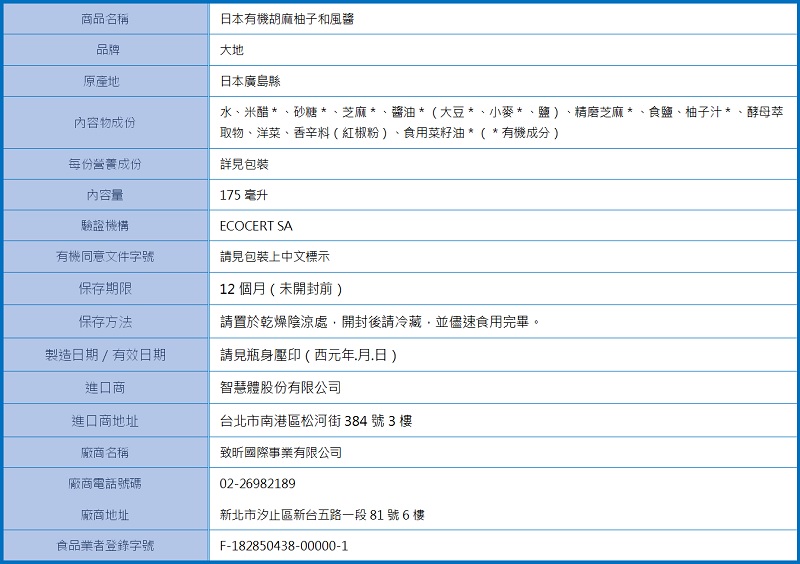Click the registration number F-182850438-00000-1
This screenshot has width=800, height=564.
tap(284, 546)
